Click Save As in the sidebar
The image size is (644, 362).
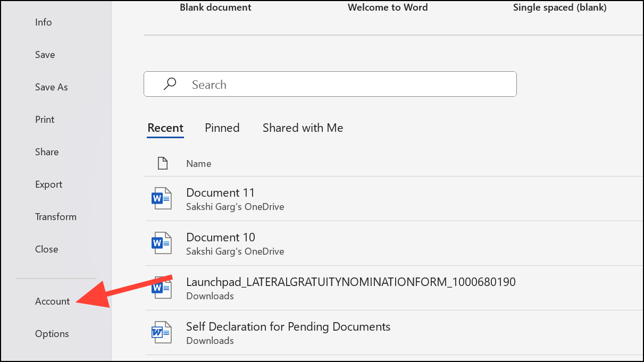pyautogui.click(x=51, y=87)
